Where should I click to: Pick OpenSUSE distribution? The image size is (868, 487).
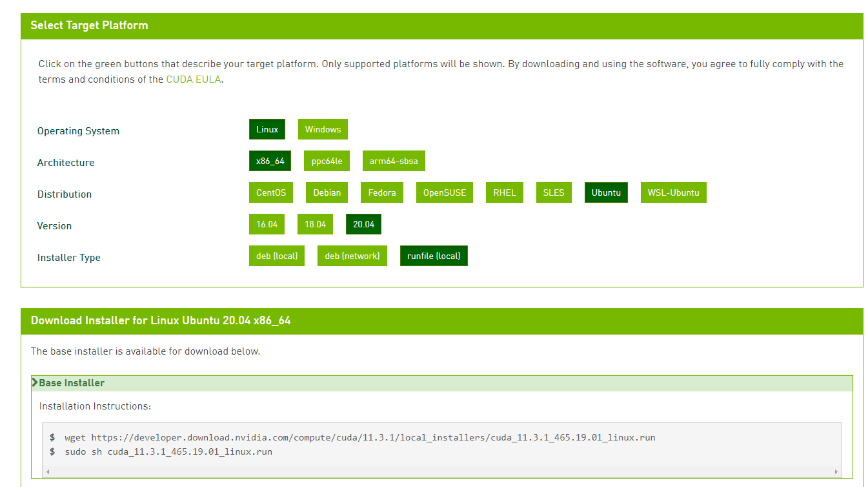445,192
